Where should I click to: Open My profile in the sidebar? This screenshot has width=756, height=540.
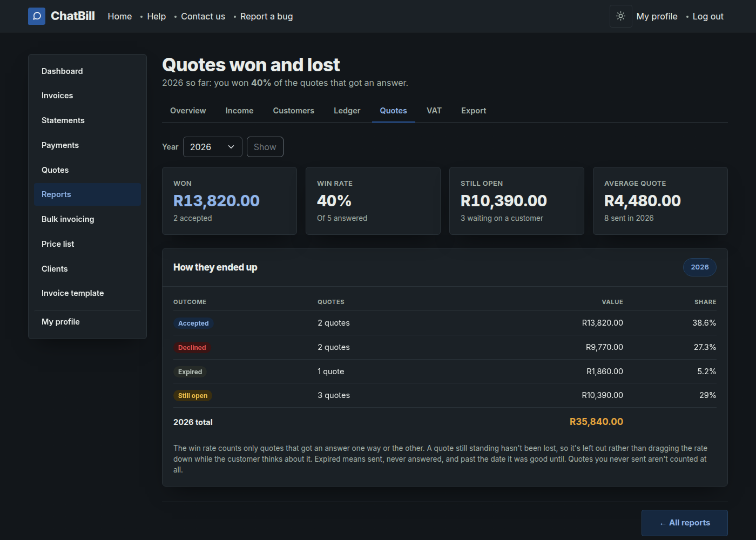click(x=87, y=322)
